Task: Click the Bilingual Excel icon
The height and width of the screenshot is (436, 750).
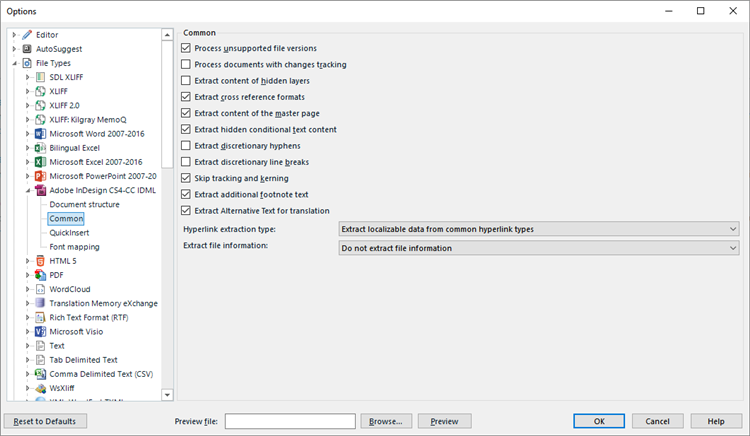Action: click(x=41, y=148)
